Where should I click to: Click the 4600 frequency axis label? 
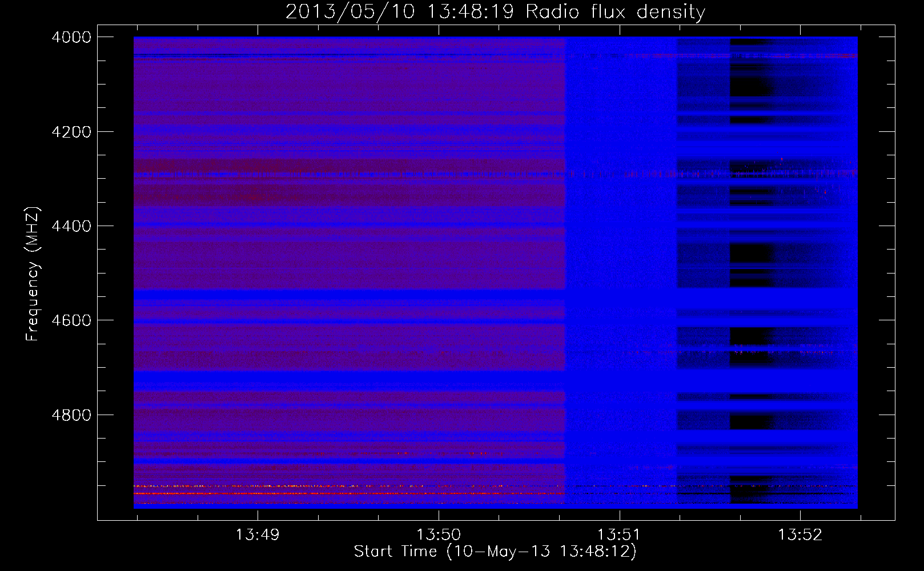(x=71, y=320)
